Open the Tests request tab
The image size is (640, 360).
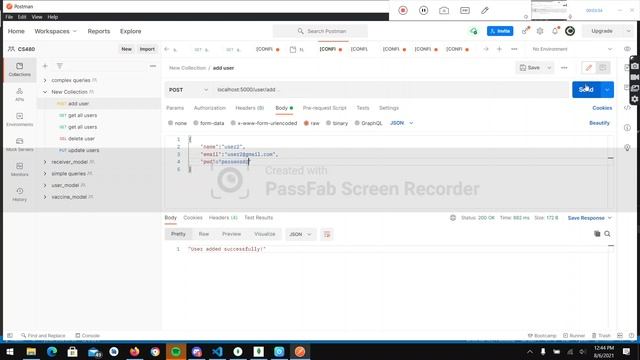tap(363, 108)
